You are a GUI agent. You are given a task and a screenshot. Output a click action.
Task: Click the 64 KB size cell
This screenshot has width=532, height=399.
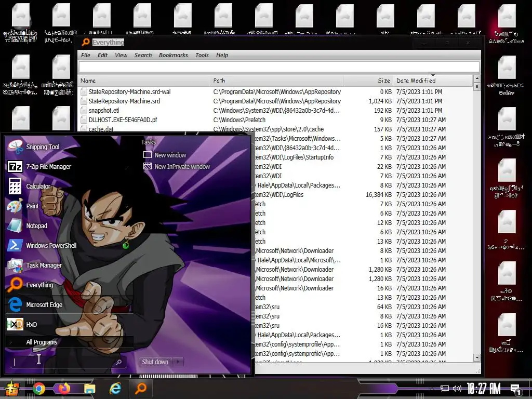pos(384,307)
